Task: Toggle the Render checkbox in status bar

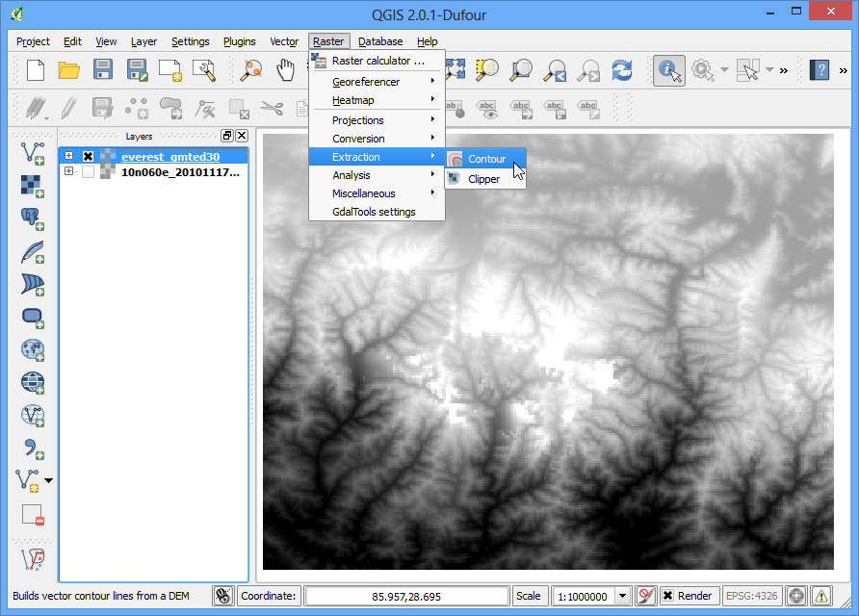Action: pos(667,596)
